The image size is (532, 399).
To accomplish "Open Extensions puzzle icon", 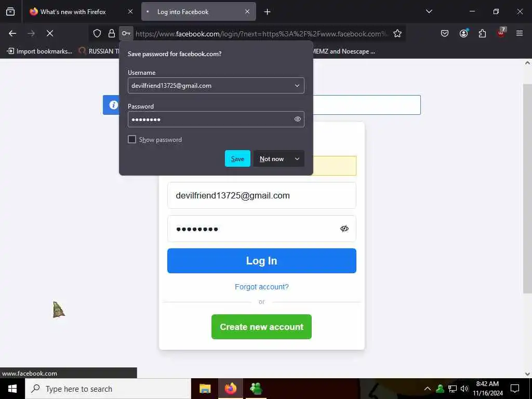I will pyautogui.click(x=482, y=33).
